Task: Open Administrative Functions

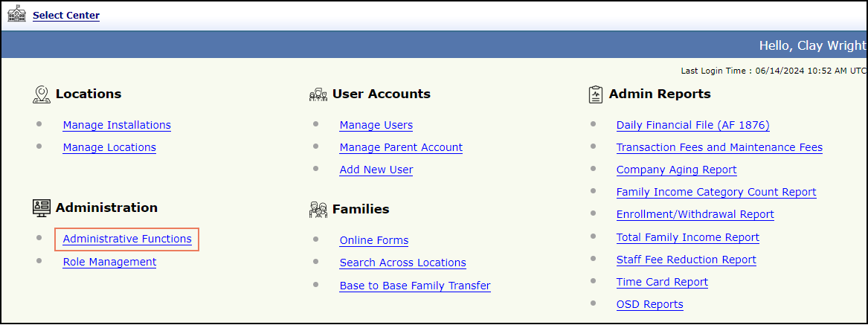Action: point(127,239)
